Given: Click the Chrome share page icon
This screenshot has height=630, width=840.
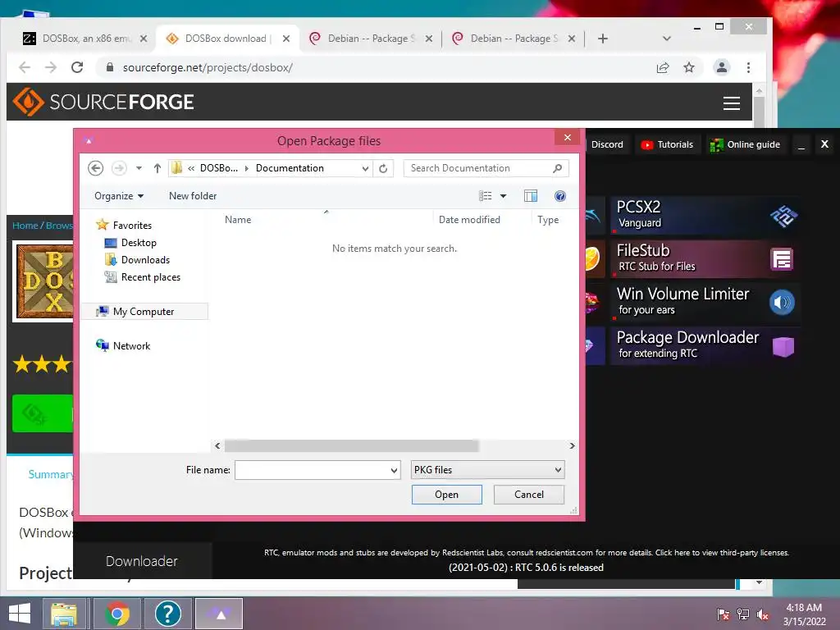Looking at the screenshot, I should click(x=663, y=67).
